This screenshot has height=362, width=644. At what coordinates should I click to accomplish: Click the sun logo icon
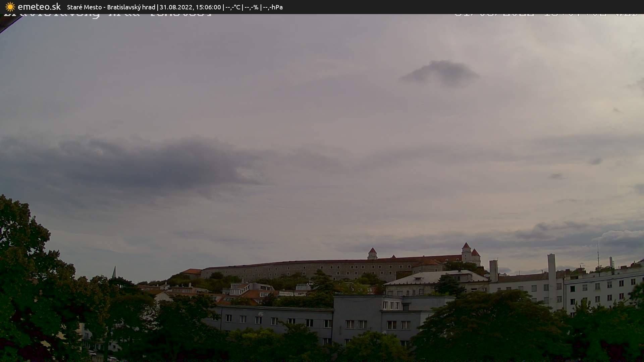click(10, 7)
